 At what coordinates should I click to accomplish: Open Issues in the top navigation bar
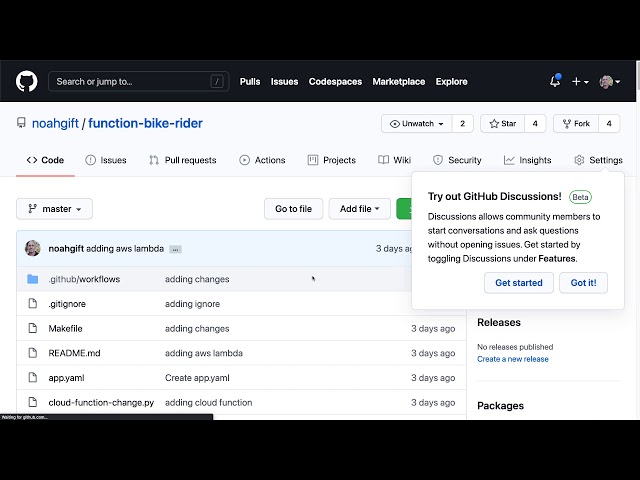284,82
